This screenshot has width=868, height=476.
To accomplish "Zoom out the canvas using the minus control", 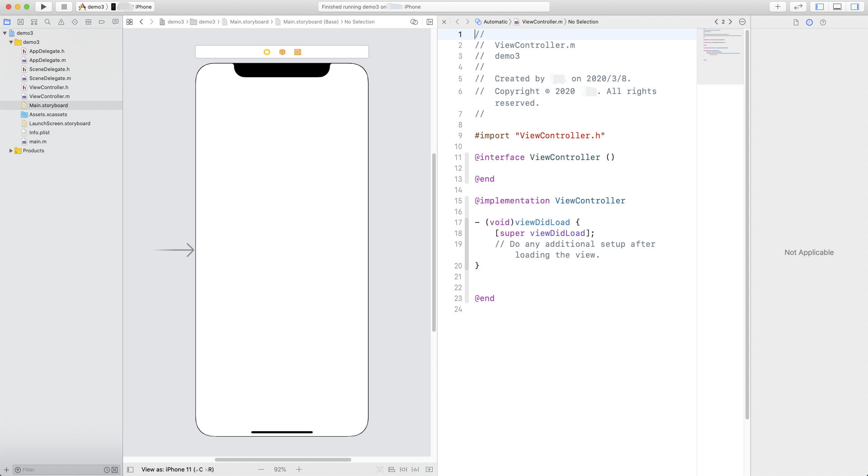I will [261, 469].
